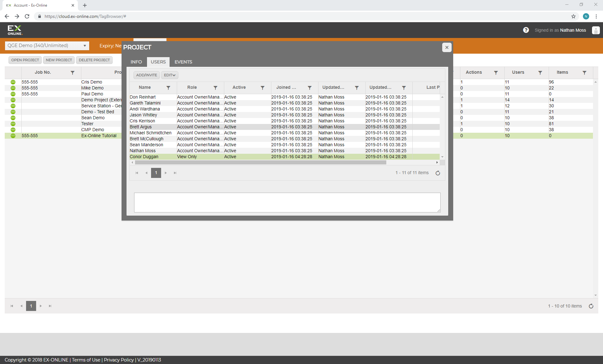The height and width of the screenshot is (364, 603).
Task: Click the Role column filter icon
Action: point(215,88)
